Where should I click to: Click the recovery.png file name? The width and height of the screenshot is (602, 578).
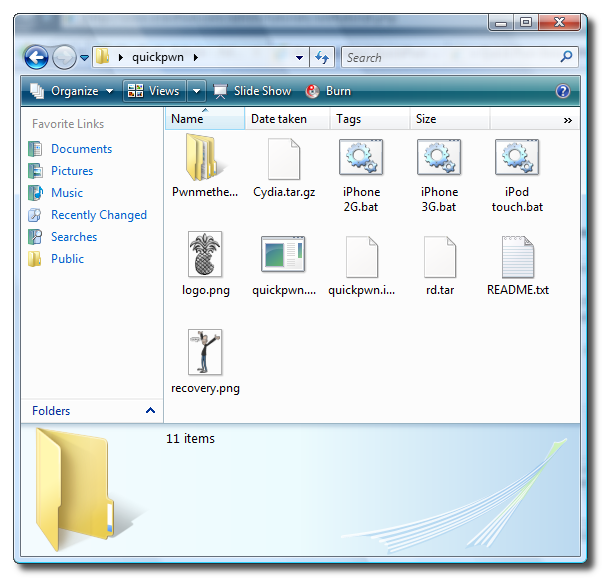tap(205, 388)
